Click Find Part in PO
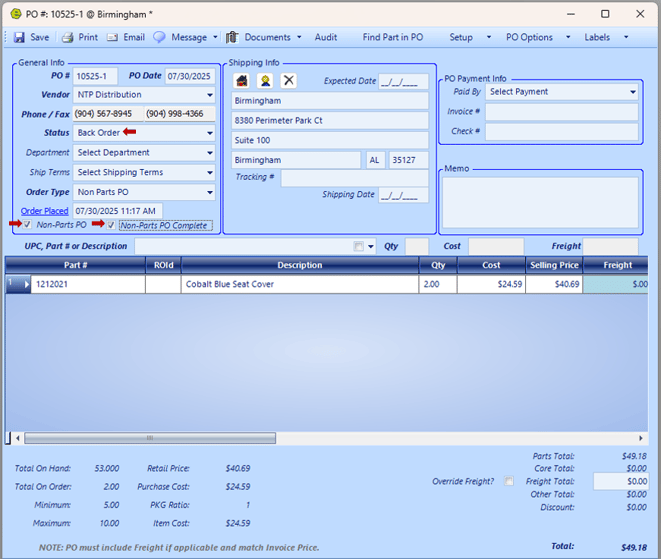This screenshot has height=559, width=661. 393,37
